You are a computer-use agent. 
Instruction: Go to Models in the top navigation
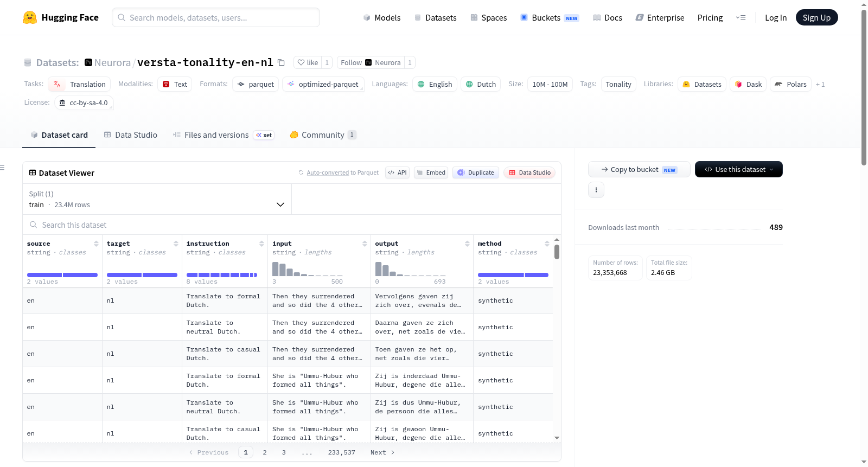tap(382, 17)
